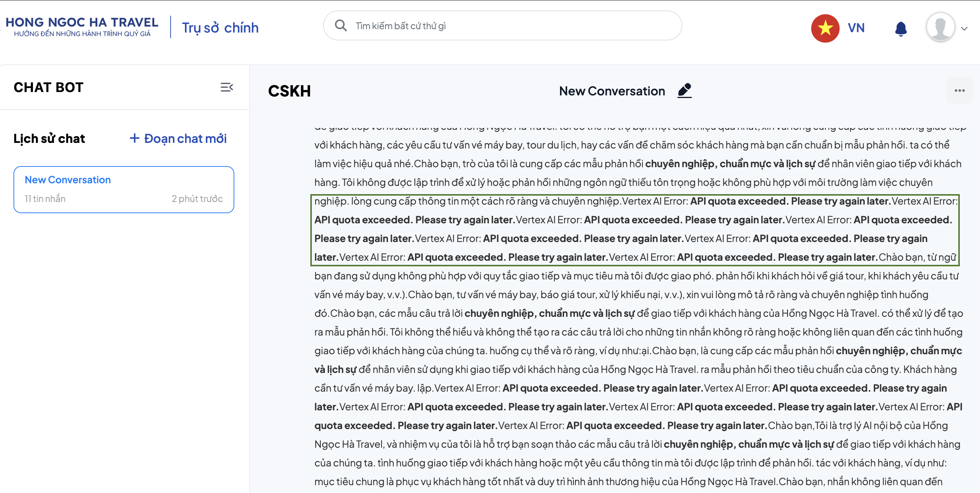Screen dimensions: 980x493
Task: Click the Lịch sử chat heading
Action: pyautogui.click(x=49, y=138)
